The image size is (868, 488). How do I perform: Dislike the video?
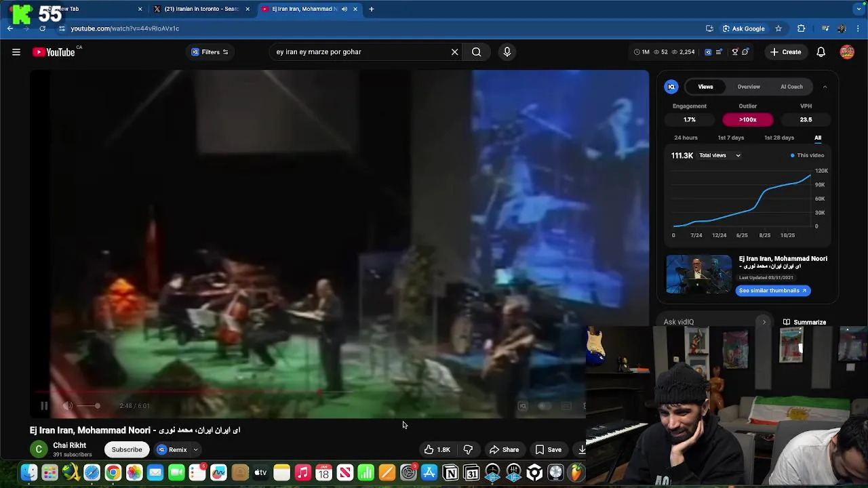[468, 449]
